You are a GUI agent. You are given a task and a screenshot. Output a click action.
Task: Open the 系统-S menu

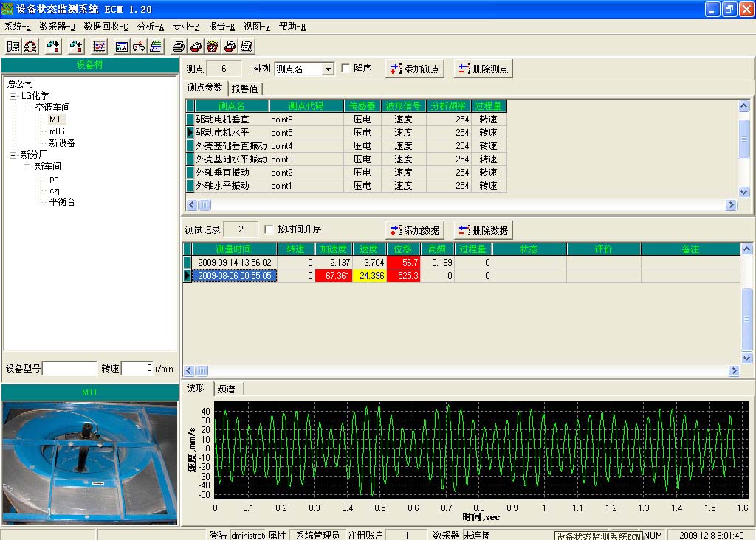(x=18, y=26)
